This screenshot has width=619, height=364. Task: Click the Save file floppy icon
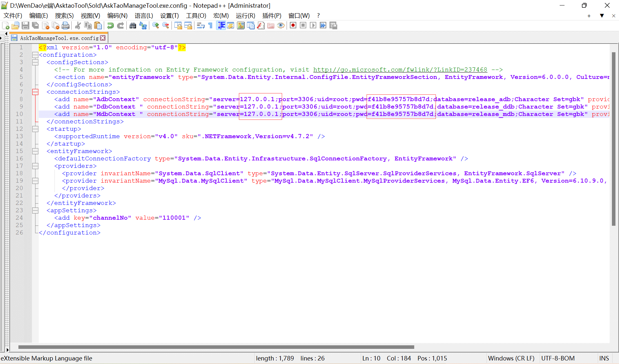[25, 25]
